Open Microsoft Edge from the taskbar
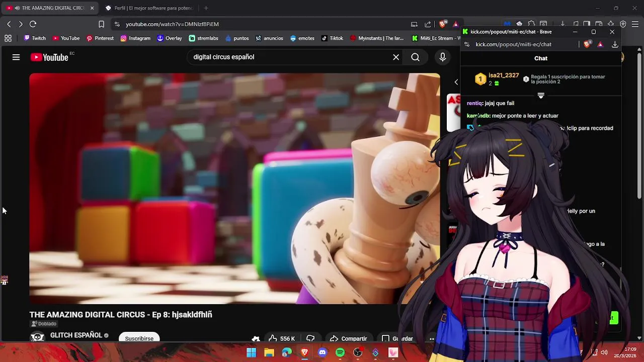This screenshot has height=362, width=644. 287,352
